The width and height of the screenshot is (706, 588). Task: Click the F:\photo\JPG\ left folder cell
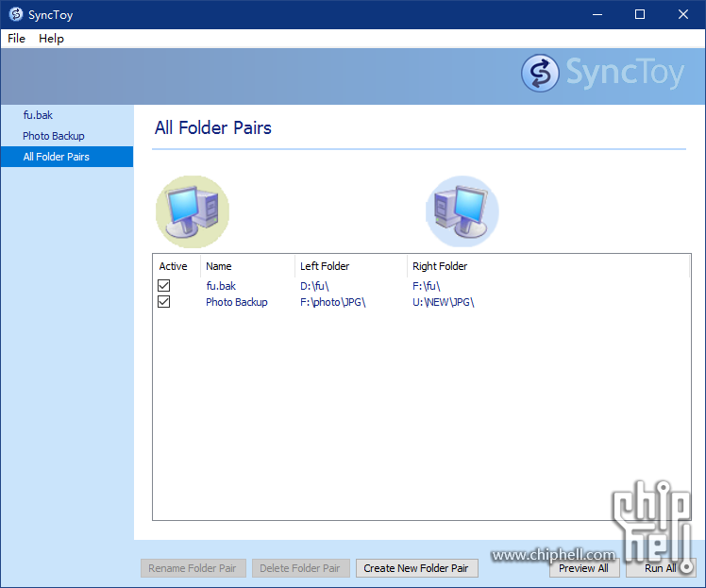click(333, 302)
